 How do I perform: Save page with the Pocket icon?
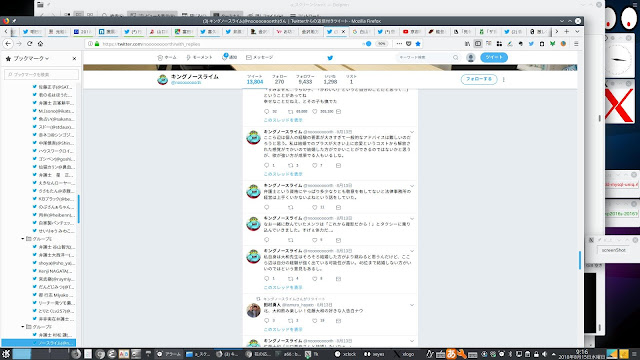409,44
